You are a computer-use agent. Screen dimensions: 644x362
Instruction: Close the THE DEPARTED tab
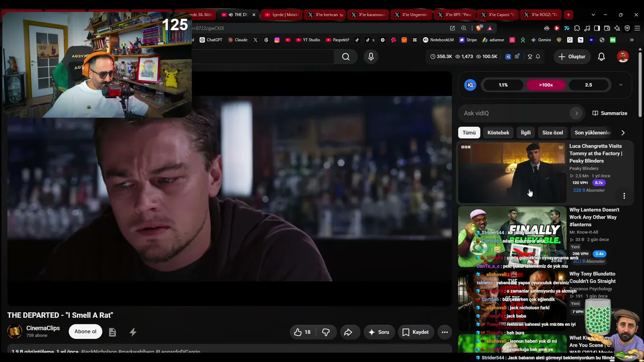click(x=254, y=15)
